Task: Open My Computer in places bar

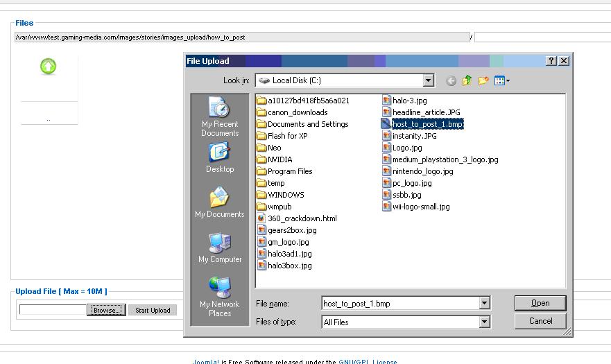Action: click(220, 248)
